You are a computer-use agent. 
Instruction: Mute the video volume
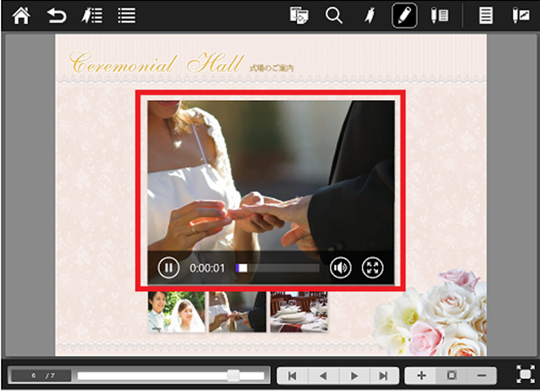(341, 267)
